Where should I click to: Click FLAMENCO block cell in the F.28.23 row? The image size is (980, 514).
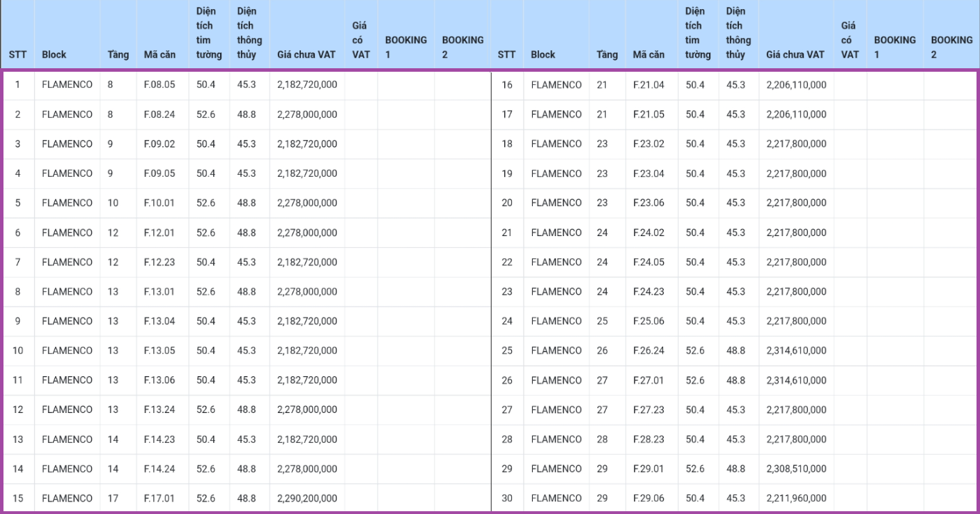(556, 439)
